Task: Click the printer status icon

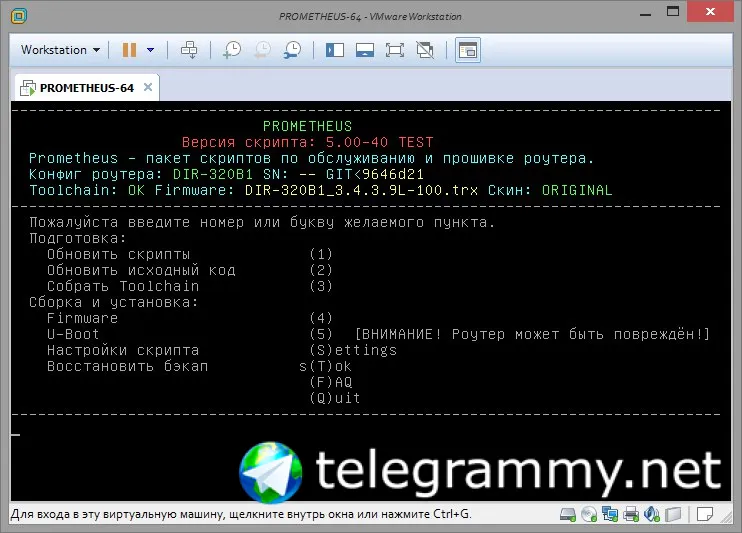Action: [x=631, y=514]
